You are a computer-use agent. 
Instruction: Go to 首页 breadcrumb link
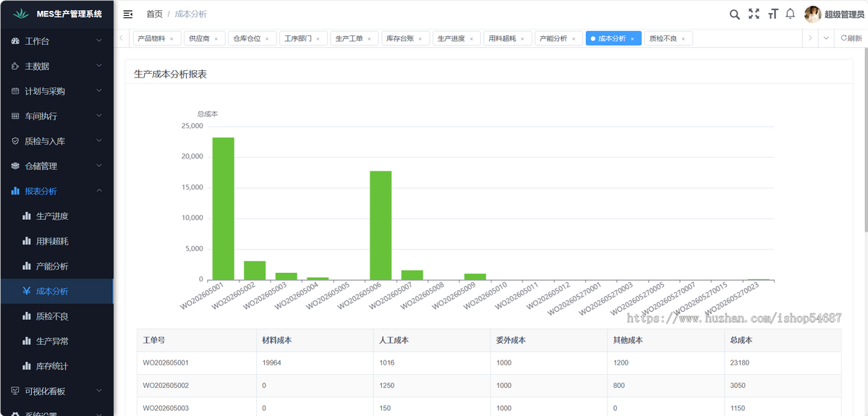(x=154, y=14)
